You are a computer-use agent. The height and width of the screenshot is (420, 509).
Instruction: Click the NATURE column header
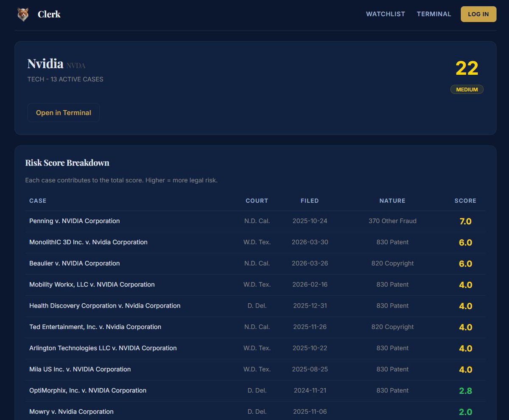(392, 201)
